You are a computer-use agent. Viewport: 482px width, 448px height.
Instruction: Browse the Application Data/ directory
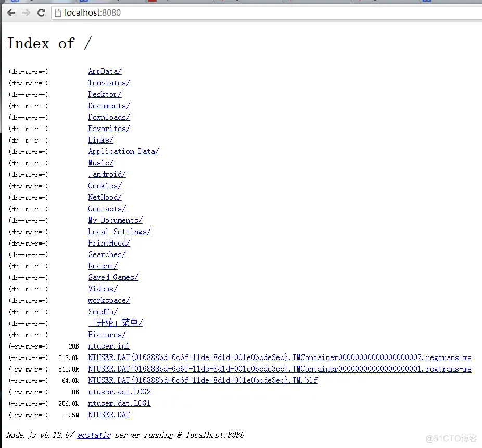123,151
